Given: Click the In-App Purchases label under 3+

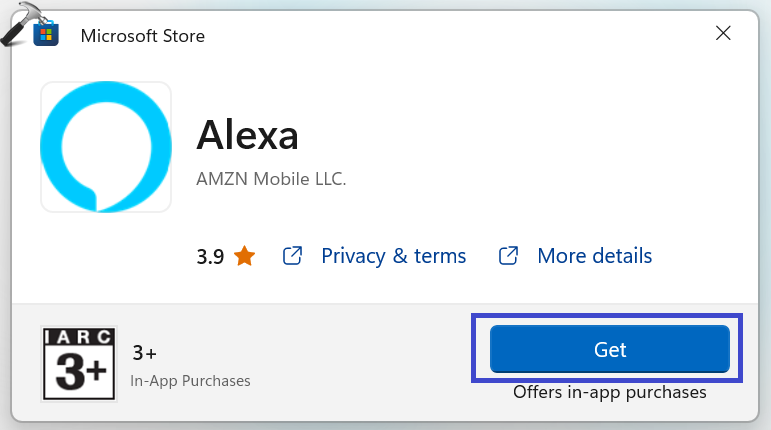Looking at the screenshot, I should pyautogui.click(x=190, y=381).
